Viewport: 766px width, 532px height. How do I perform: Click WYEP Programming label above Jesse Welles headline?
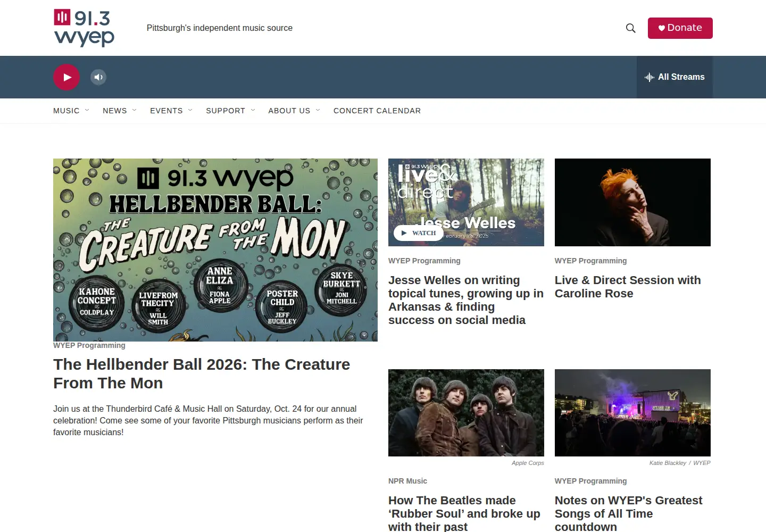point(424,261)
